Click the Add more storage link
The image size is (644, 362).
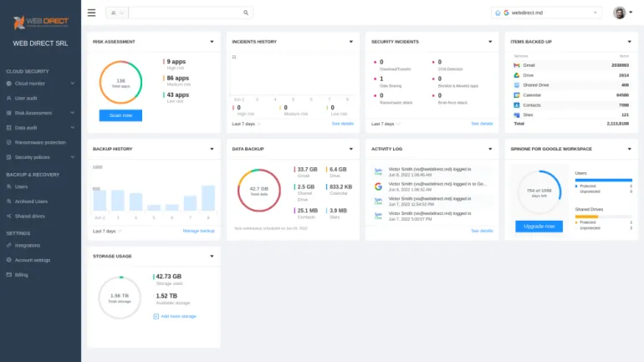(177, 316)
